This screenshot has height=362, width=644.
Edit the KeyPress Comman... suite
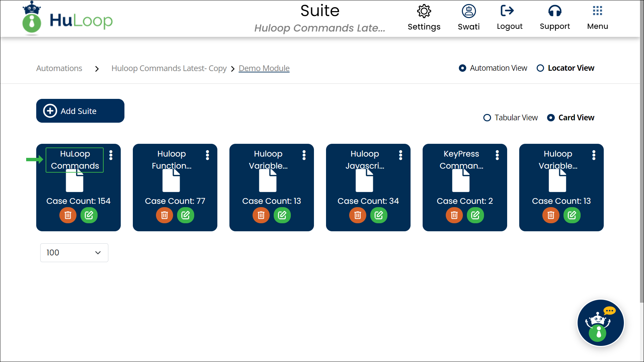tap(475, 215)
